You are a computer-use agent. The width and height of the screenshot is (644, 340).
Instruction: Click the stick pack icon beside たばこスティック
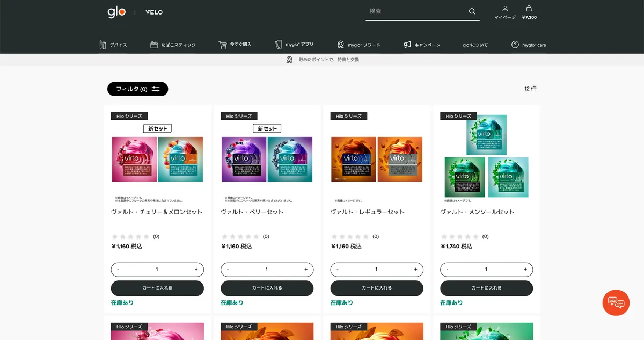pos(154,45)
